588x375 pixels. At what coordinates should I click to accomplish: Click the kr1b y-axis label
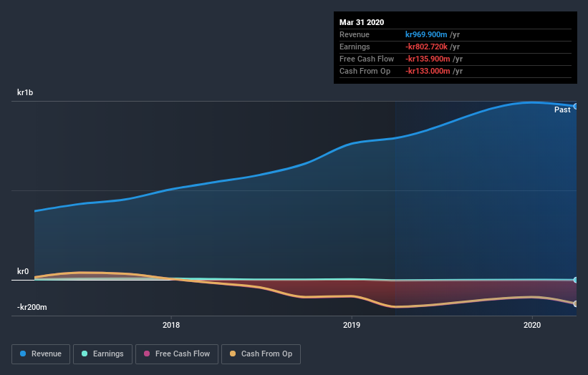25,92
